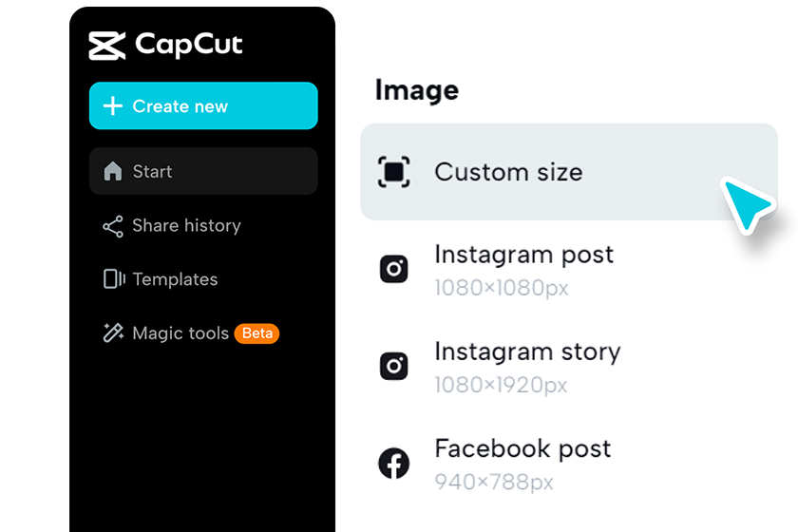Open the Templates label in sidebar
The width and height of the screenshot is (798, 532).
coord(175,279)
